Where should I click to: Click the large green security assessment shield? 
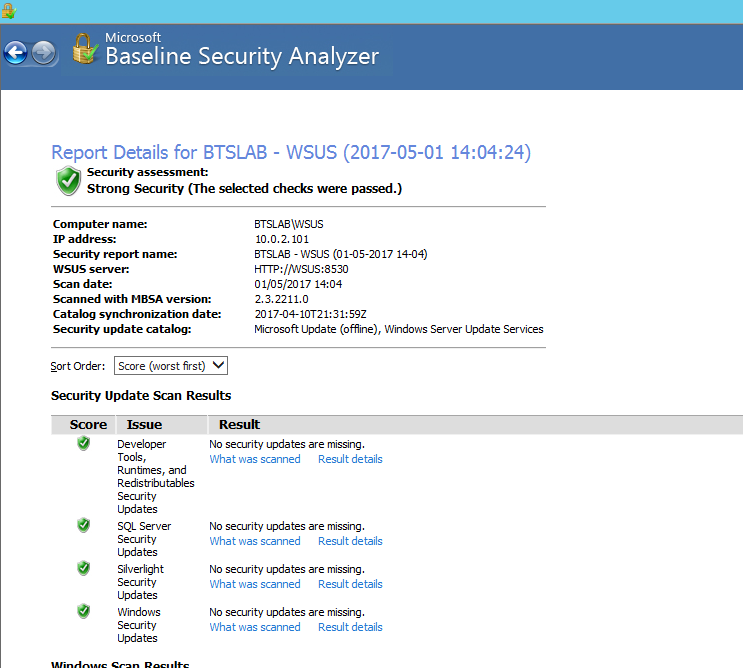click(x=69, y=181)
